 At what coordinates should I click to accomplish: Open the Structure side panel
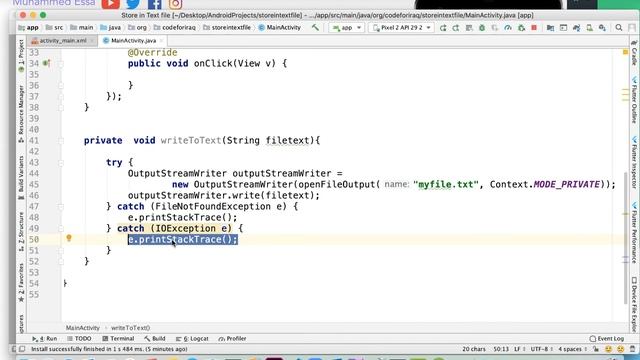[x=21, y=231]
